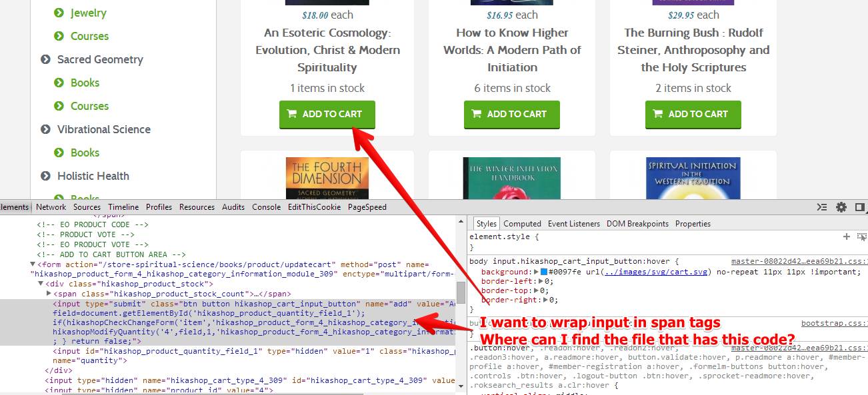Image resolution: width=868 pixels, height=395 pixels.
Task: Open the Jewelry category link
Action: click(89, 13)
